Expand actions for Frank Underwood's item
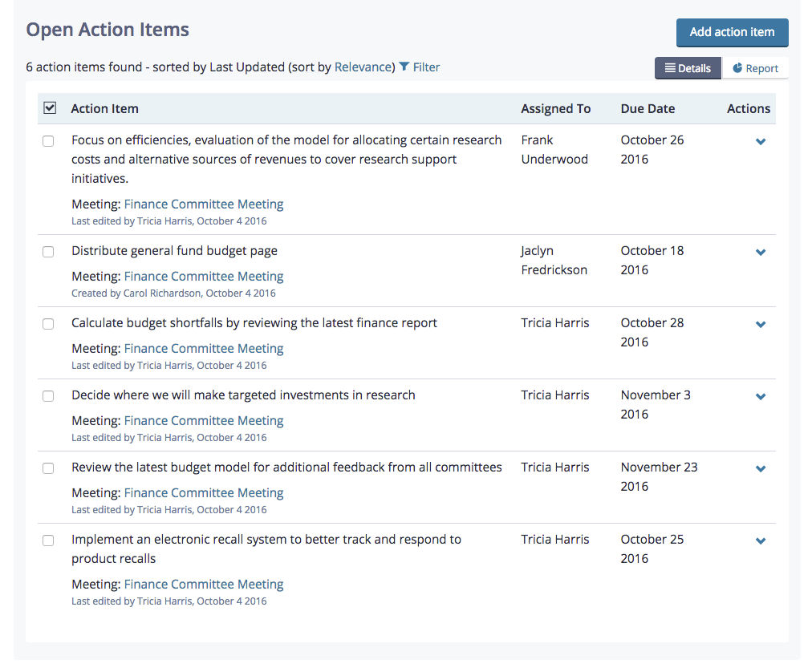812x668 pixels. (760, 141)
